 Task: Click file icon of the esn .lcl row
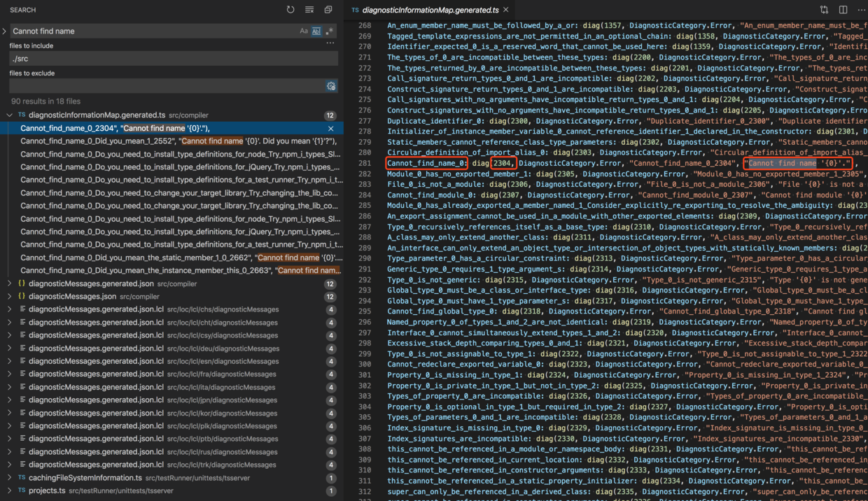pos(22,361)
